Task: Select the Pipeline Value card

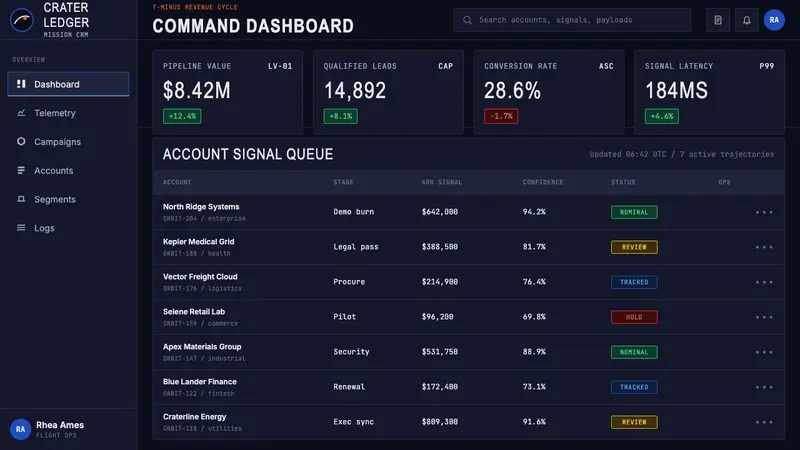Action: 228,92
